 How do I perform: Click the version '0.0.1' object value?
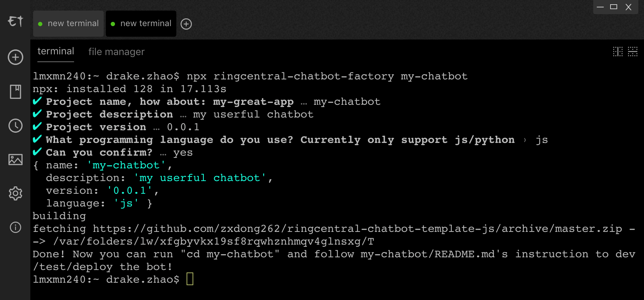pos(129,191)
